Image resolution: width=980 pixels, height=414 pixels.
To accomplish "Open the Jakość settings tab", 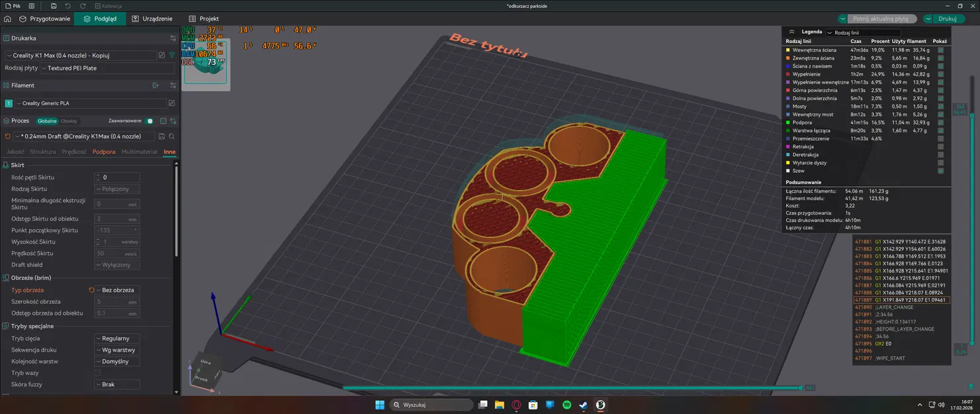I will pyautogui.click(x=15, y=152).
